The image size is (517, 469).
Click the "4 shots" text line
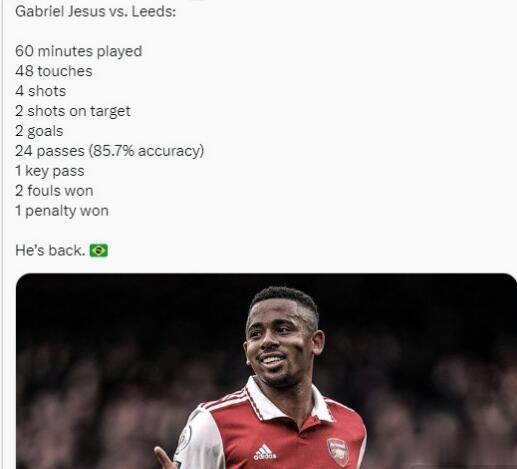[41, 91]
